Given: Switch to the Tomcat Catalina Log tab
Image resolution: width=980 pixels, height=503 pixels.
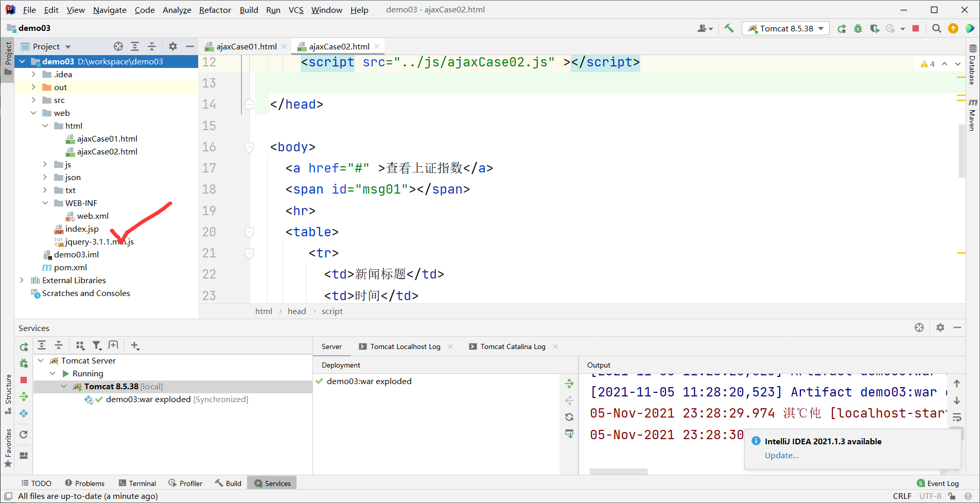Looking at the screenshot, I should 513,346.
